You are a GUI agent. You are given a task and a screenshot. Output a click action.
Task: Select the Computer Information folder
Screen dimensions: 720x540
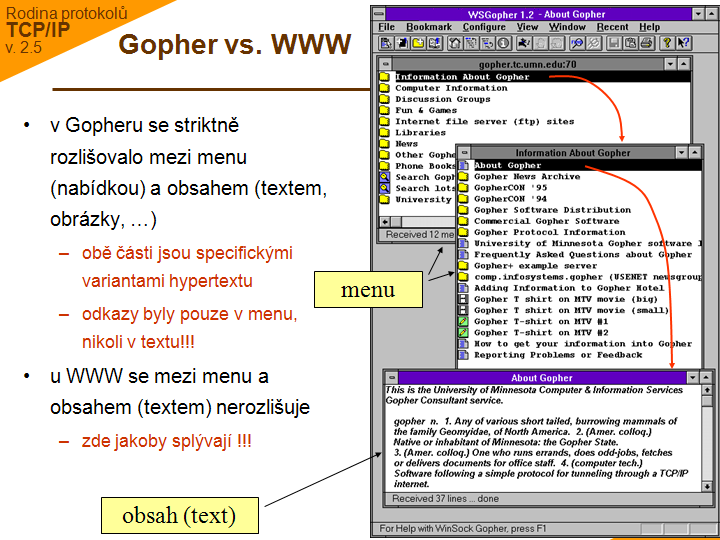[x=450, y=88]
